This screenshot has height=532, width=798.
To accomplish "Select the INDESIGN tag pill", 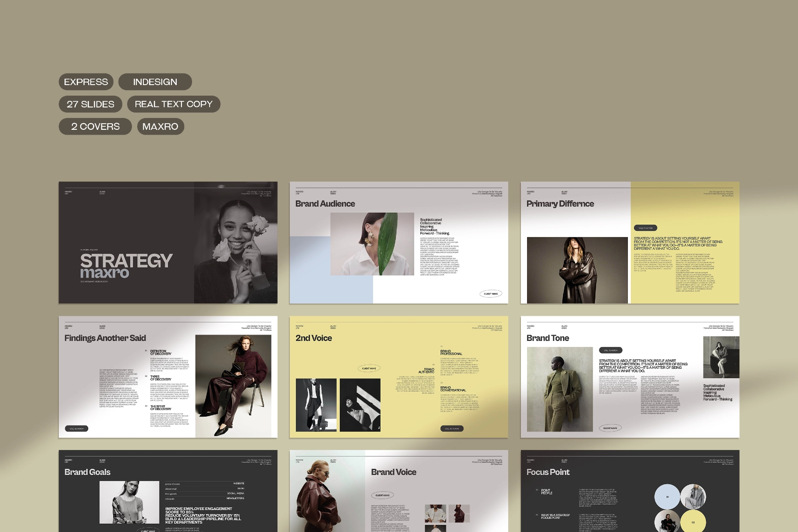I will click(x=155, y=82).
